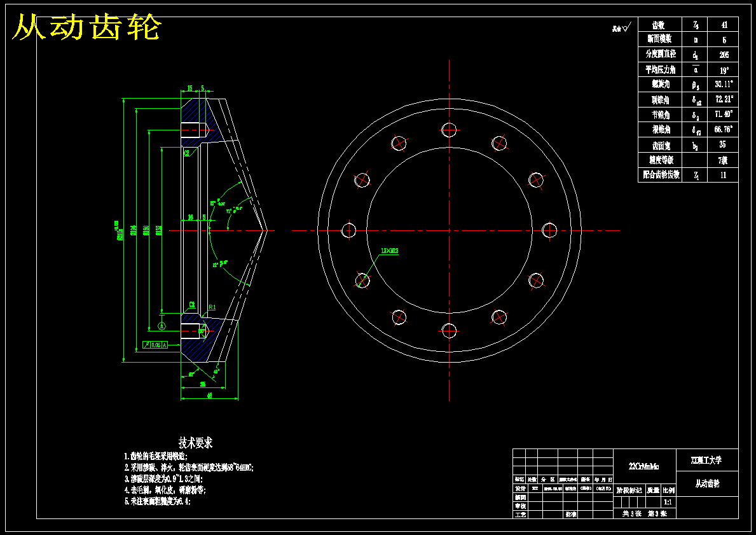Screen dimensions: 756x535
Task: Select the ø132 diameter dimension
Action: click(x=158, y=230)
